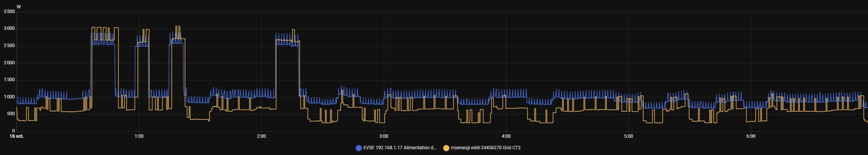The height and width of the screenshot is (155, 868).
Task: Click the 6:00 time axis label
Action: pyautogui.click(x=751, y=136)
